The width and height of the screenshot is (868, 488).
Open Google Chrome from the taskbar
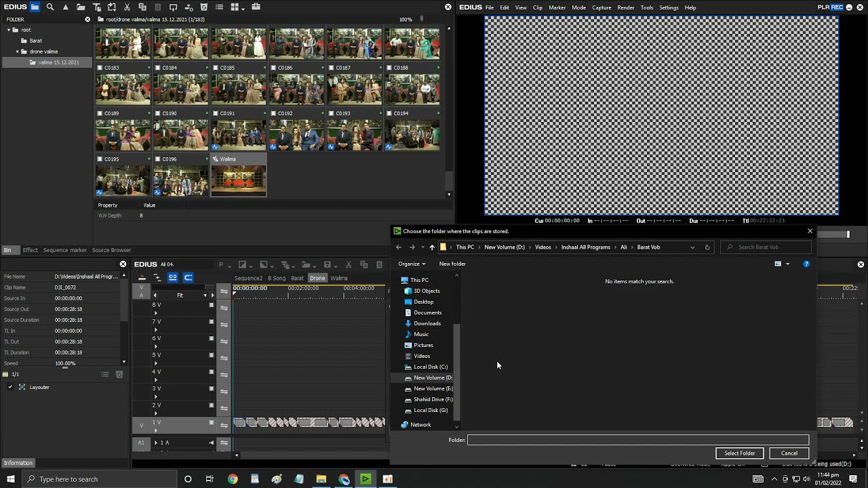[x=233, y=479]
